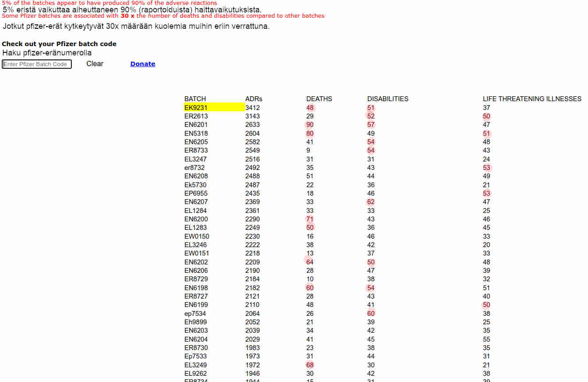Click the 'Haku pfizer-eränumerolla' text
The width and height of the screenshot is (588, 382).
[x=47, y=53]
